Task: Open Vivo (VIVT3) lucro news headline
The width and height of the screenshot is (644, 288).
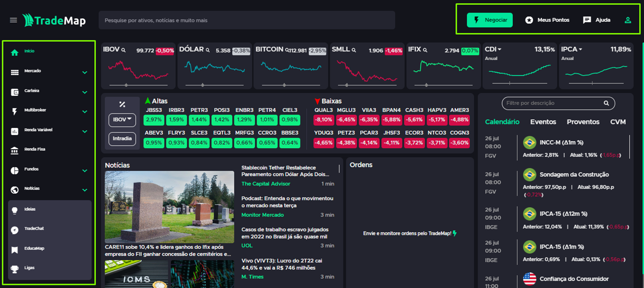Action: point(282,264)
